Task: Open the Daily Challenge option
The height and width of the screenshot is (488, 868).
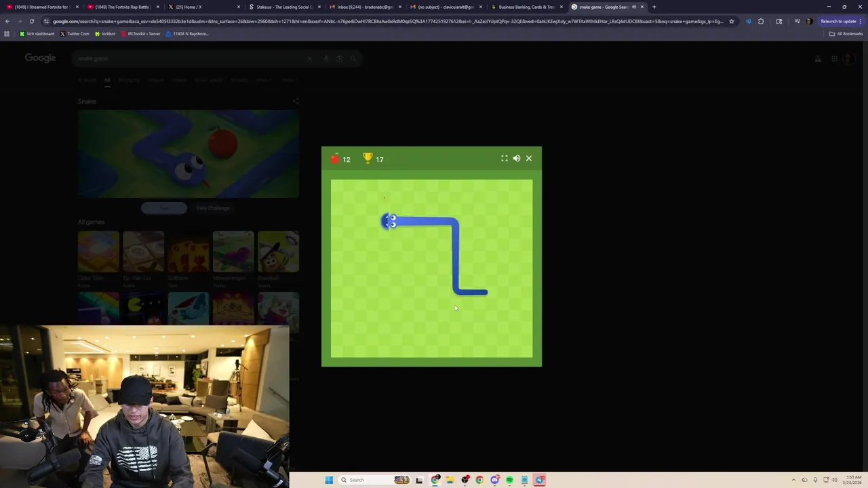Action: coord(213,208)
